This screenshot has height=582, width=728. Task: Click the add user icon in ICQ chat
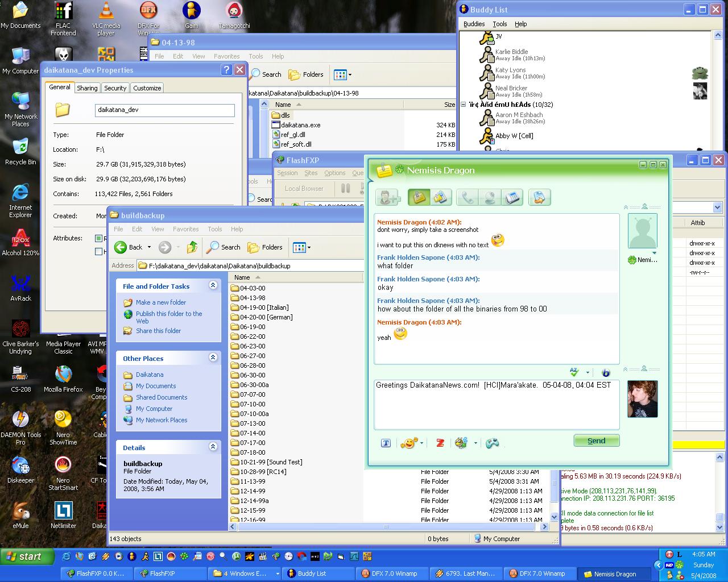(x=389, y=197)
